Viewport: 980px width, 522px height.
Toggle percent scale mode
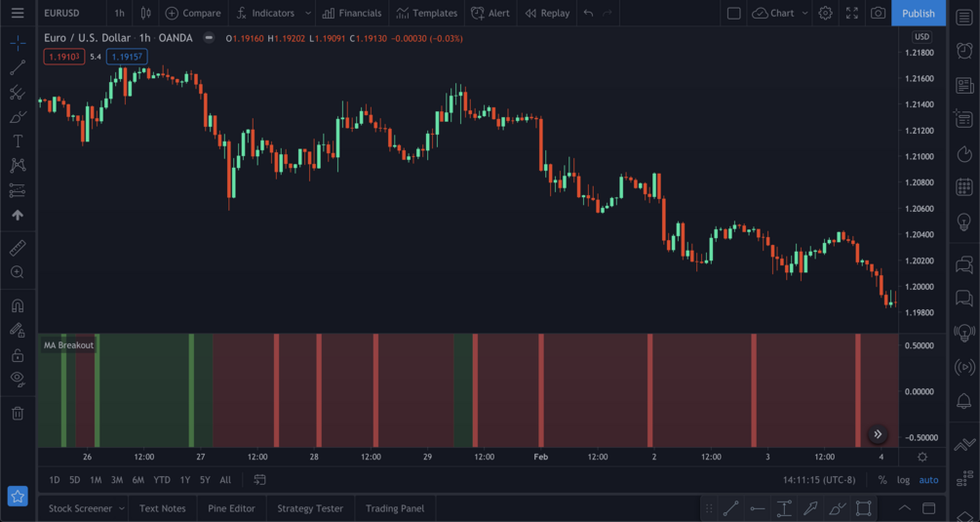pos(882,480)
